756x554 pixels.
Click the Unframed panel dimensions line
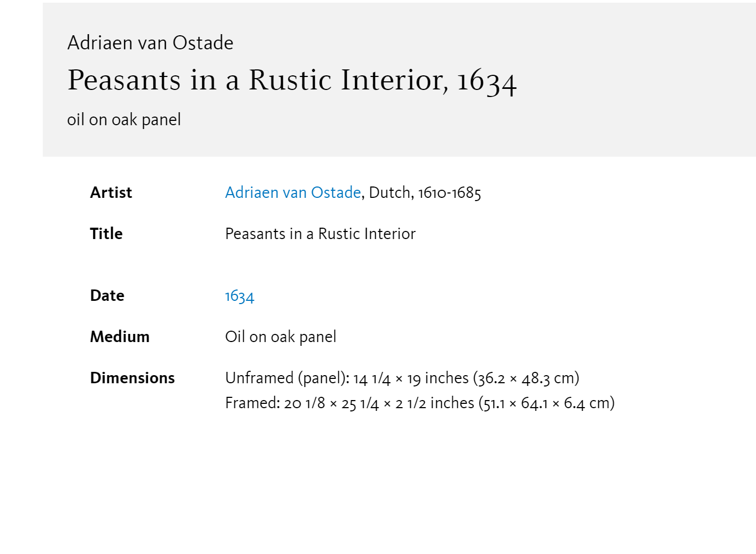click(x=402, y=378)
